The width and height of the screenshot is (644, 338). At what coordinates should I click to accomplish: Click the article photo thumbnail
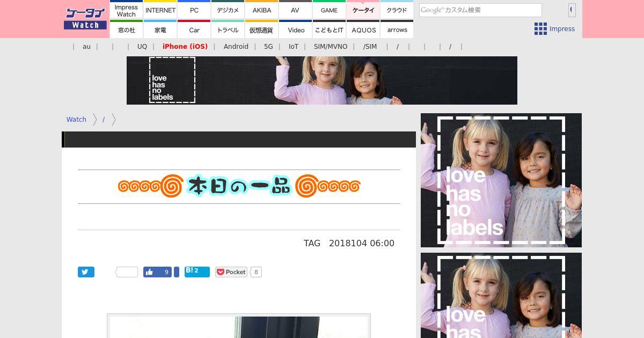[x=239, y=326]
